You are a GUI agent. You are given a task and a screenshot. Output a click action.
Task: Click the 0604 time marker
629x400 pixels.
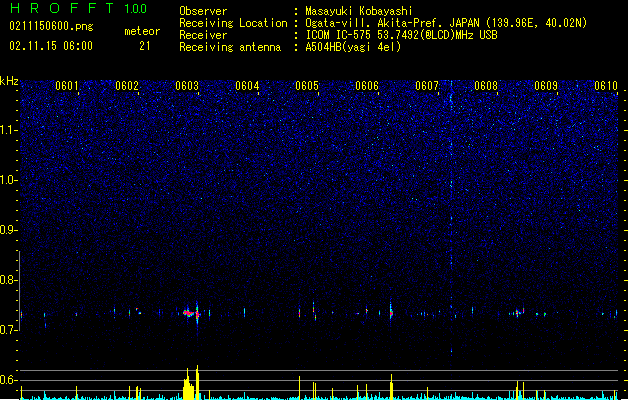point(247,86)
